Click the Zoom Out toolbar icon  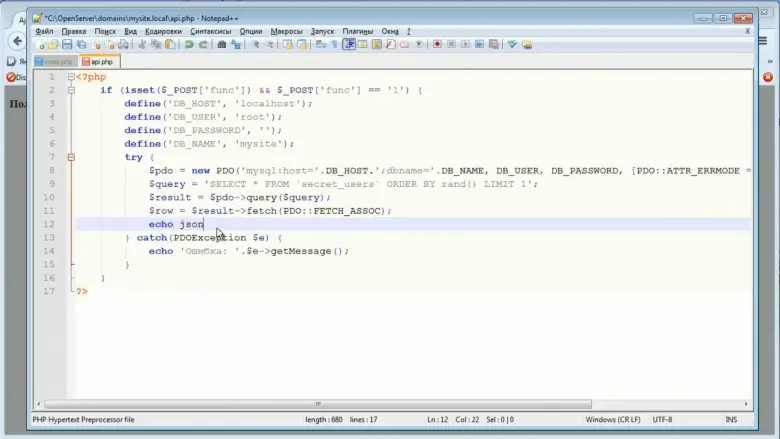click(270, 45)
